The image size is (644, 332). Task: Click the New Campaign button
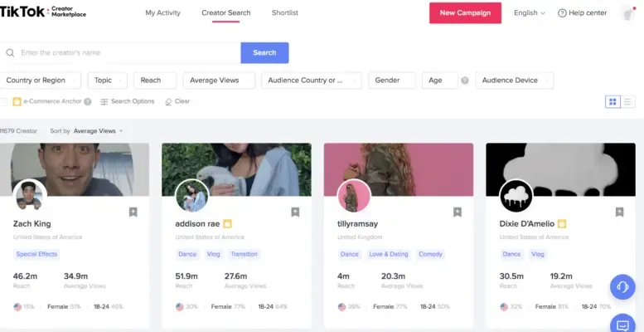[x=465, y=13]
